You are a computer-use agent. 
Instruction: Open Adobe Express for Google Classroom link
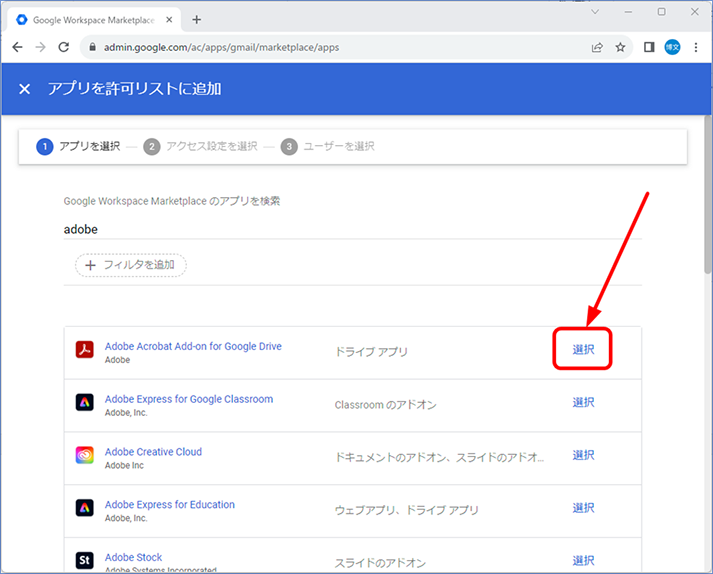(189, 399)
